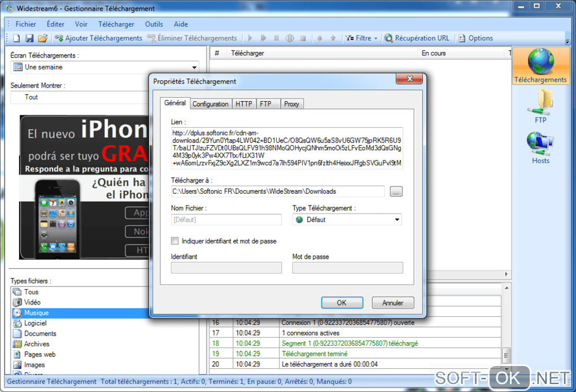Open the Éditer menu
The width and height of the screenshot is (576, 392).
[55, 24]
